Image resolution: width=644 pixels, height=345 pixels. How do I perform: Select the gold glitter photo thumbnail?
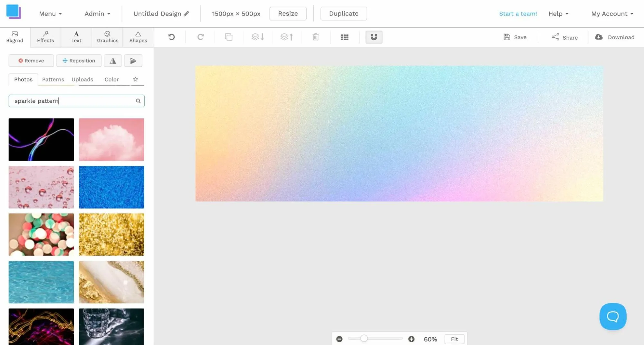point(111,235)
